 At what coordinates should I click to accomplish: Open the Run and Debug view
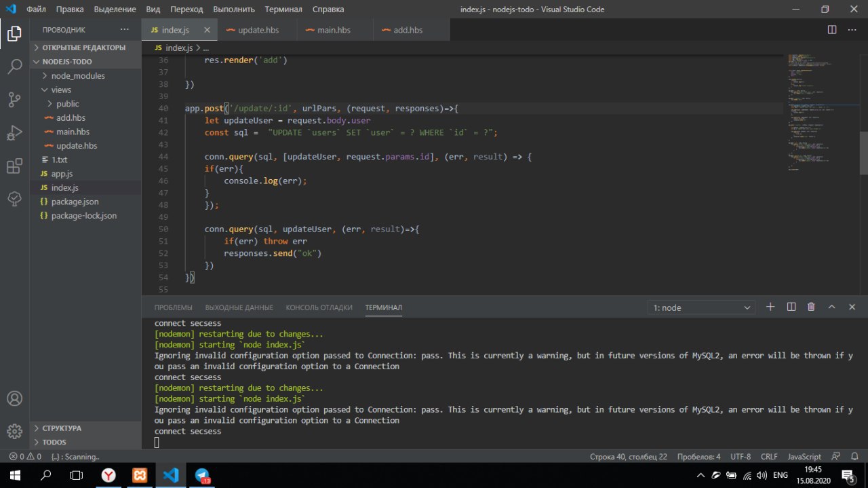pos(14,132)
